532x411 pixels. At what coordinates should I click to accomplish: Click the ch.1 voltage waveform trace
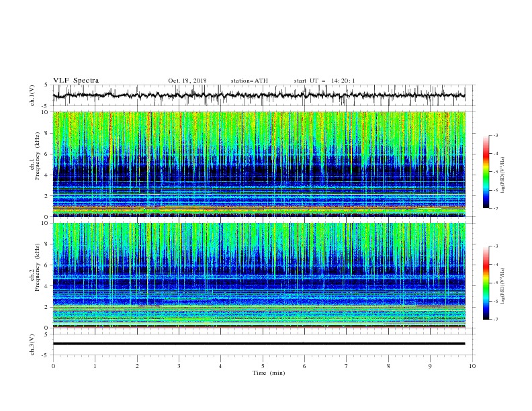[x=259, y=95]
